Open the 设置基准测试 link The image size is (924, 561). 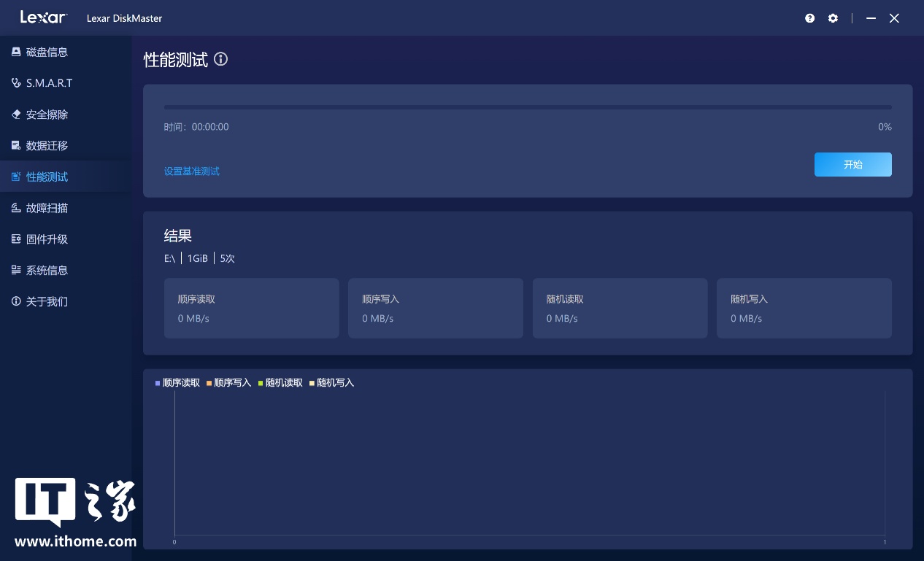tap(192, 171)
